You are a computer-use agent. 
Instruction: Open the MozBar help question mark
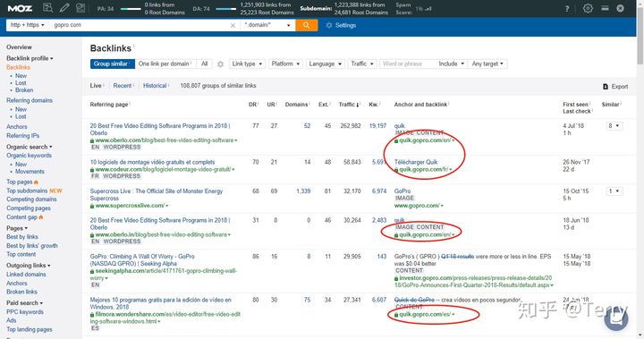pyautogui.click(x=567, y=8)
